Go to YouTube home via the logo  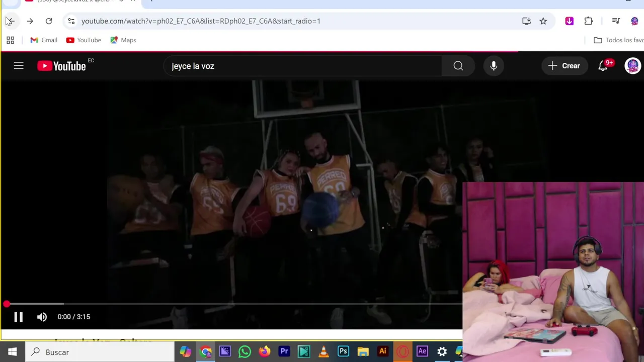[61, 66]
